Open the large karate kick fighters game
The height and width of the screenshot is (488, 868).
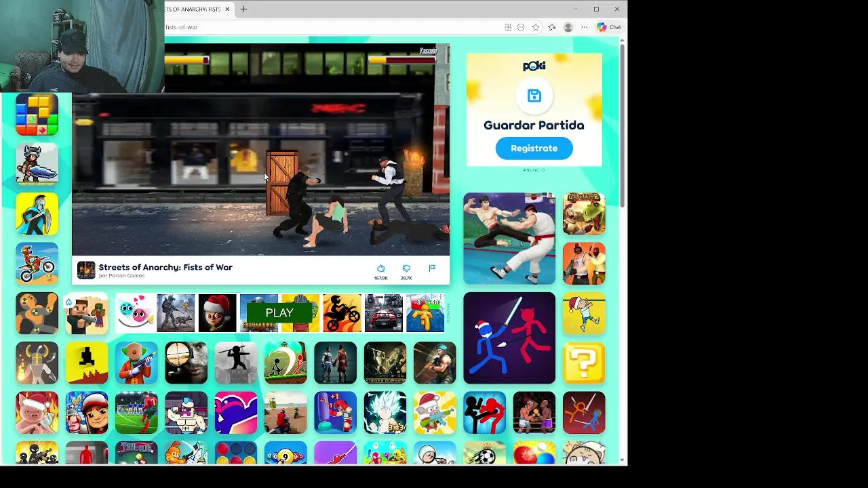coord(509,239)
